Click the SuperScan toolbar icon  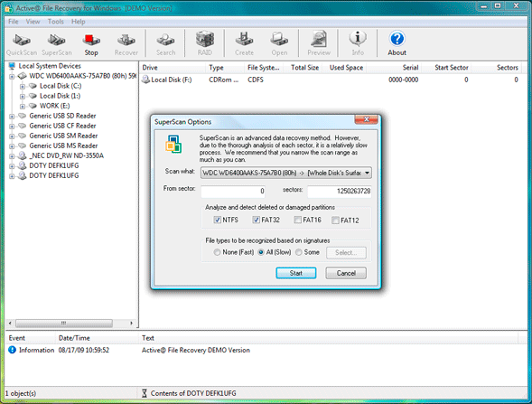click(57, 40)
